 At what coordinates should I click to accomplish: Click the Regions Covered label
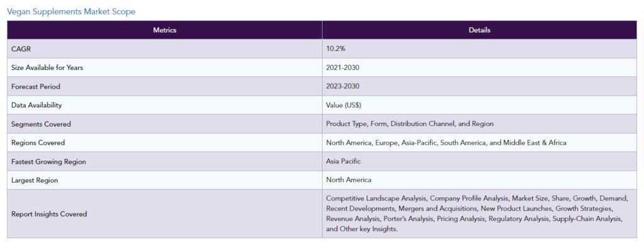(38, 143)
